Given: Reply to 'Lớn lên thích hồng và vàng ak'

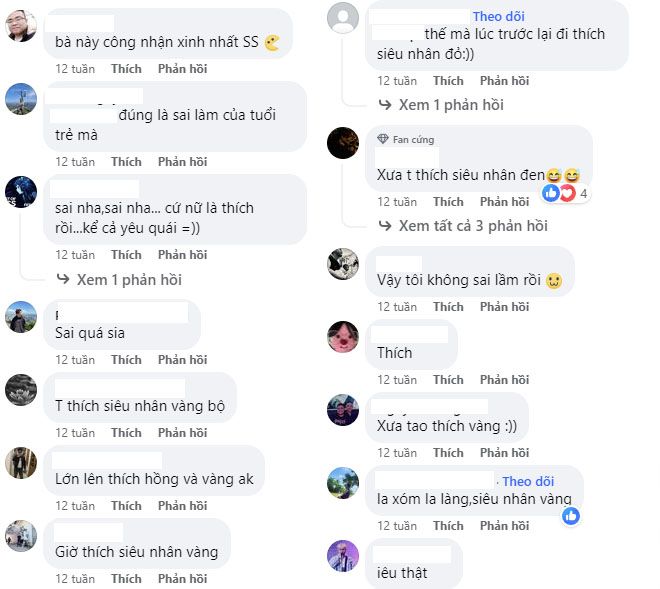Looking at the screenshot, I should click(x=182, y=505).
